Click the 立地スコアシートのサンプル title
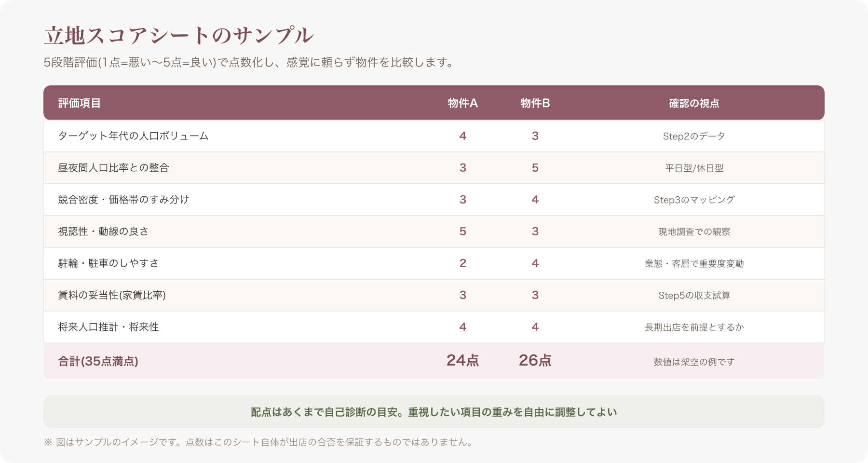The height and width of the screenshot is (463, 868). click(179, 35)
